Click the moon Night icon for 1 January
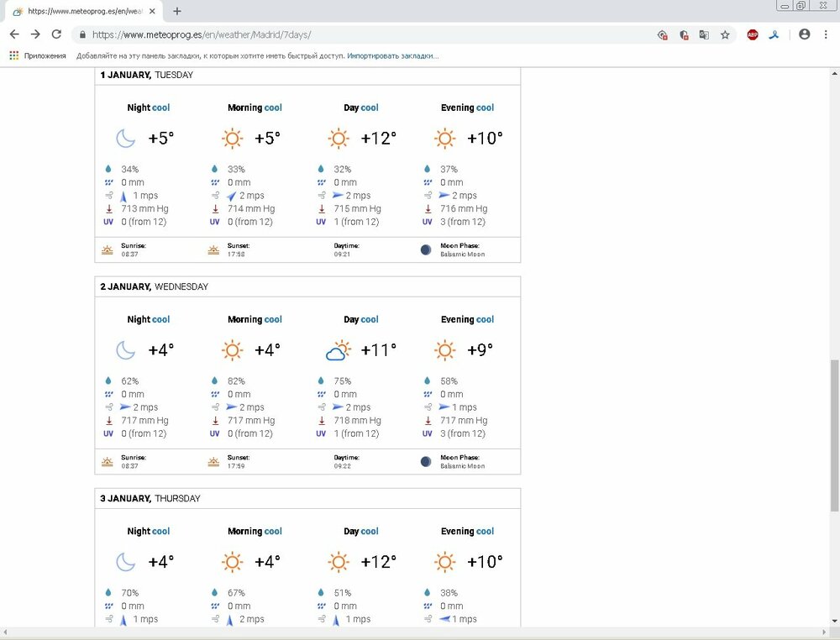 125,138
